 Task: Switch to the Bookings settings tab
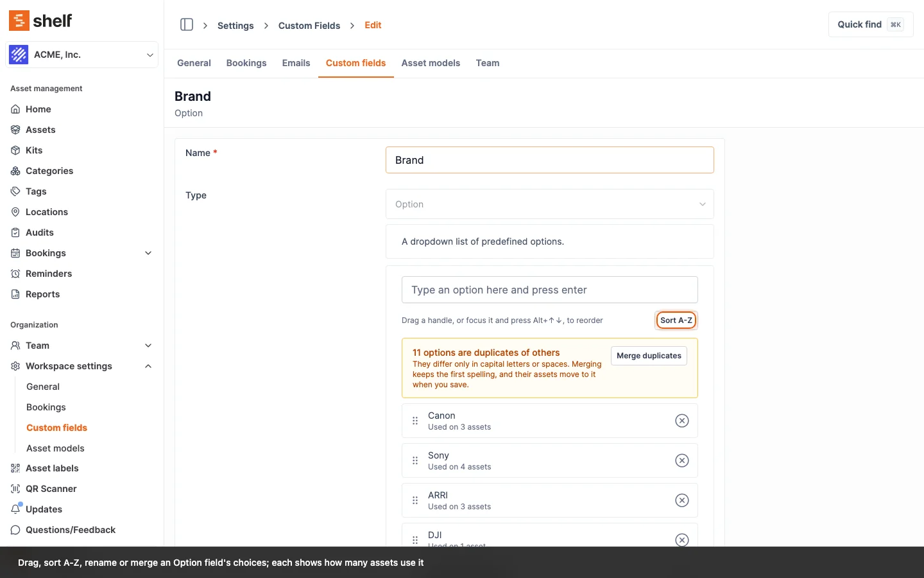pyautogui.click(x=246, y=63)
